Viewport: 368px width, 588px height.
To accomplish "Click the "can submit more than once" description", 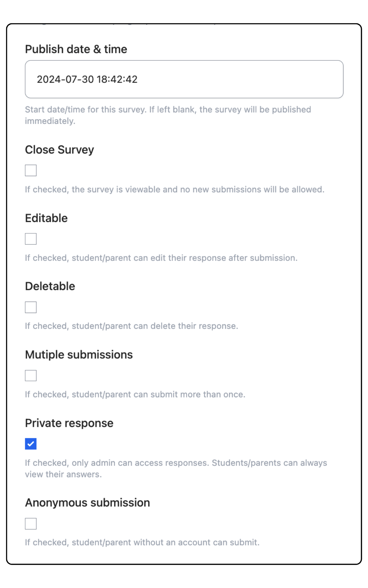I will click(x=189, y=394).
